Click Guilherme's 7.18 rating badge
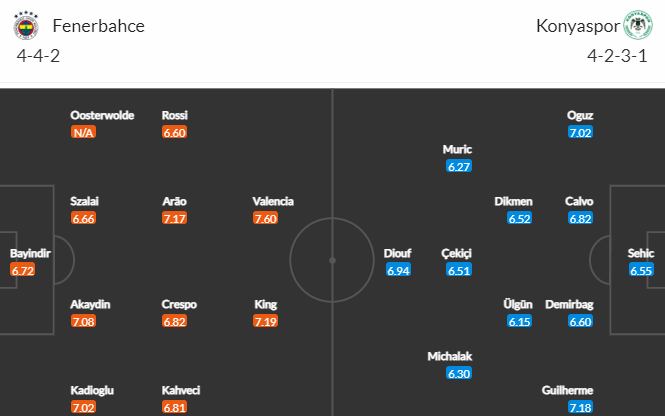Viewport: 665px width, 416px height. point(580,408)
